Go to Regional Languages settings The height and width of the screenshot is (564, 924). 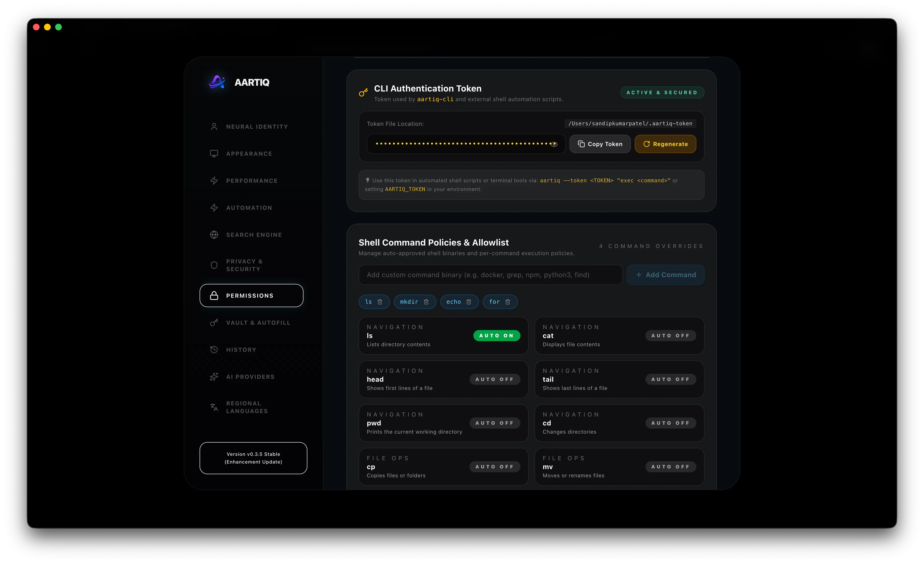251,407
